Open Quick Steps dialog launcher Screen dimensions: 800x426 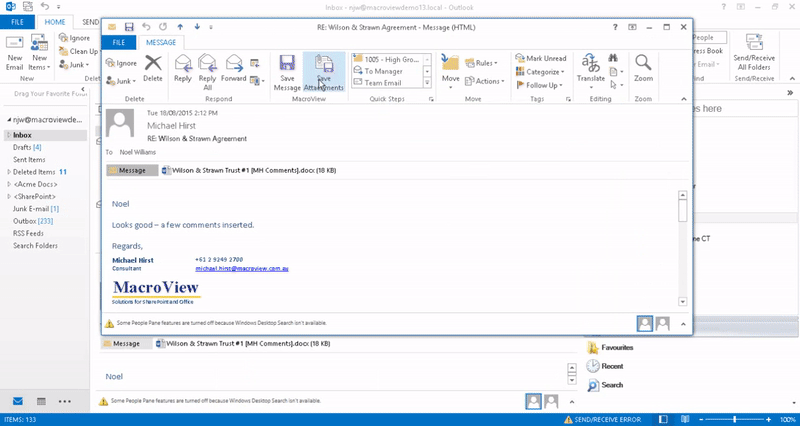(x=430, y=99)
